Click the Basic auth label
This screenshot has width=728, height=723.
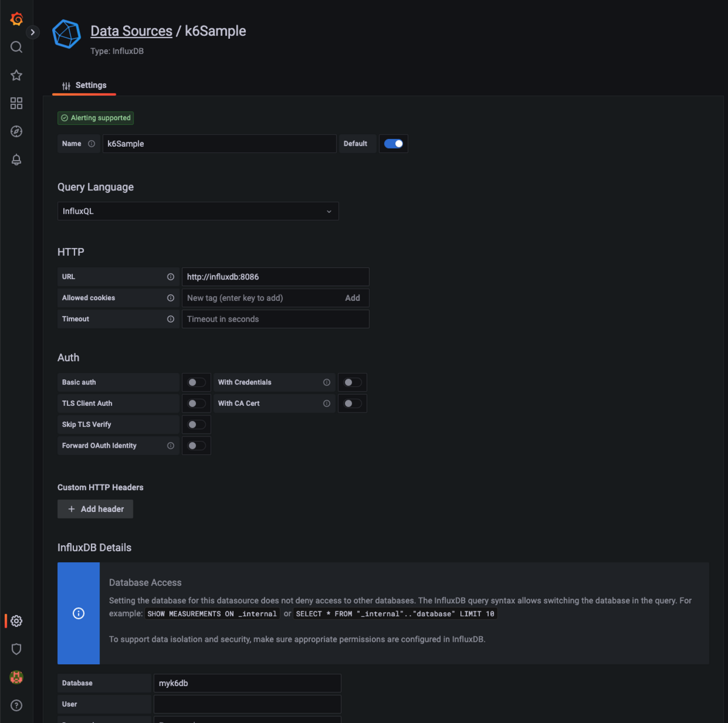point(79,382)
